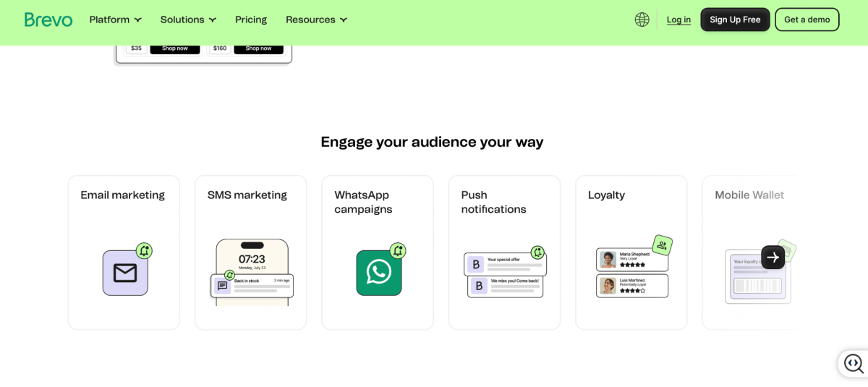
Task: Select the Email marketing card
Action: (124, 252)
